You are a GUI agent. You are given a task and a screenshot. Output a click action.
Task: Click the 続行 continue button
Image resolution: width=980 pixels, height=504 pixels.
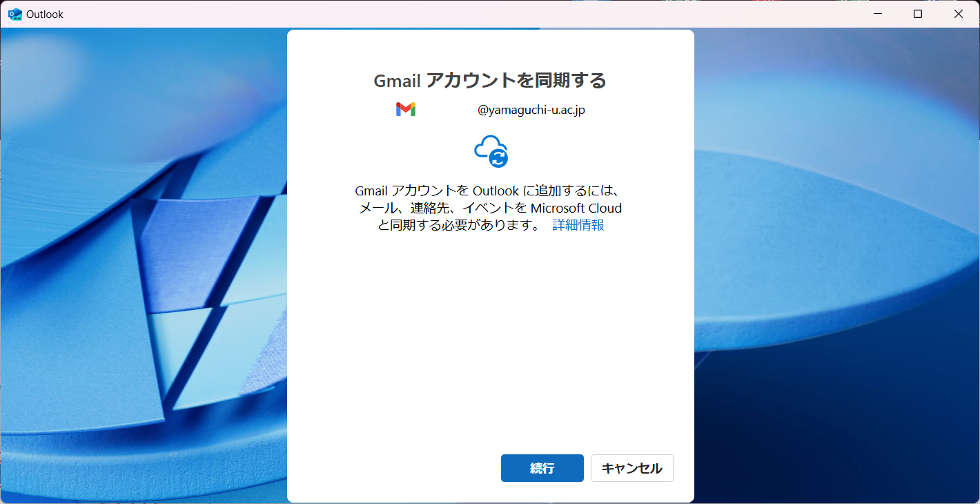(x=542, y=468)
